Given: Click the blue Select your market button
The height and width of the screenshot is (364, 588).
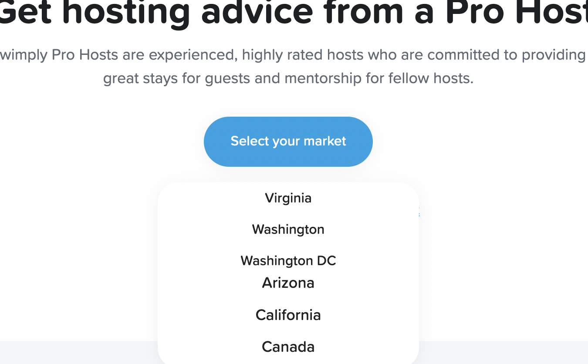Looking at the screenshot, I should pyautogui.click(x=288, y=141).
